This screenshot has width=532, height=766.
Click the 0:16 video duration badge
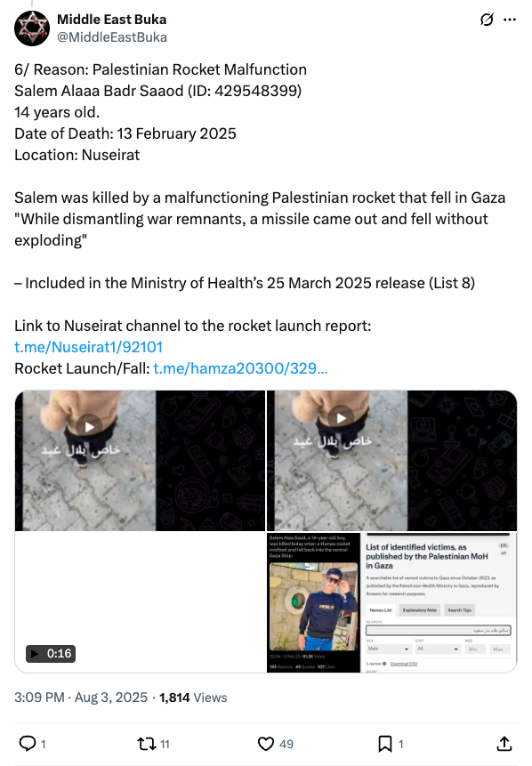[x=51, y=654]
